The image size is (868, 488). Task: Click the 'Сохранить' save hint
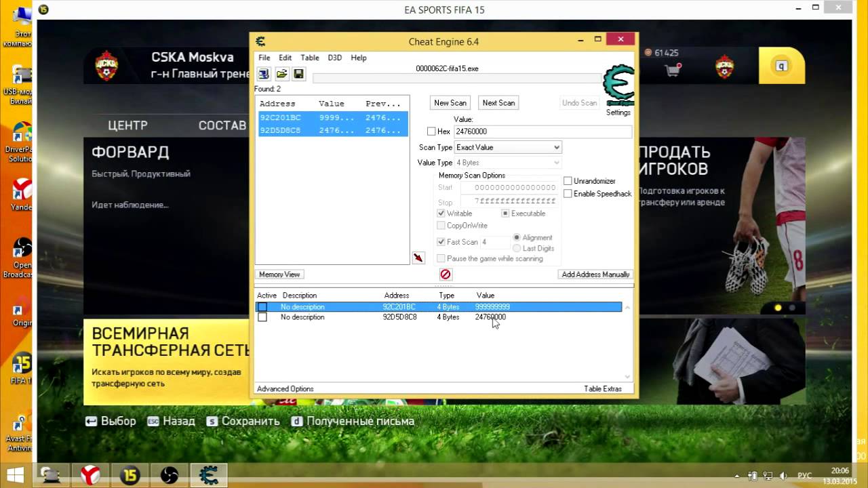coord(243,421)
